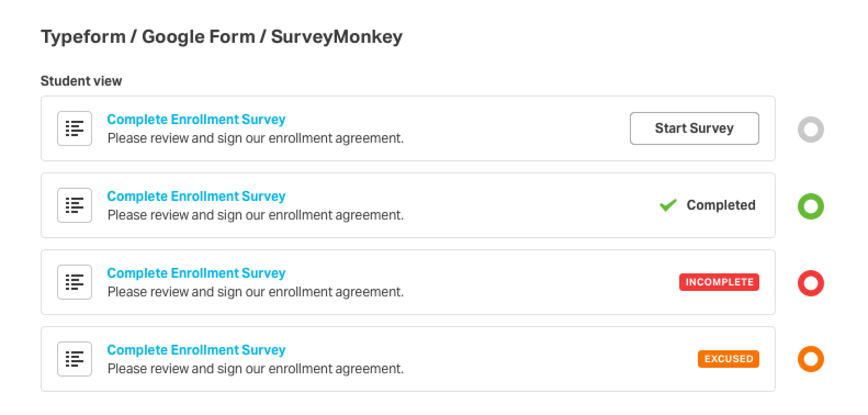Click survey list icon in Excused row
The height and width of the screenshot is (415, 868).
[x=75, y=359]
